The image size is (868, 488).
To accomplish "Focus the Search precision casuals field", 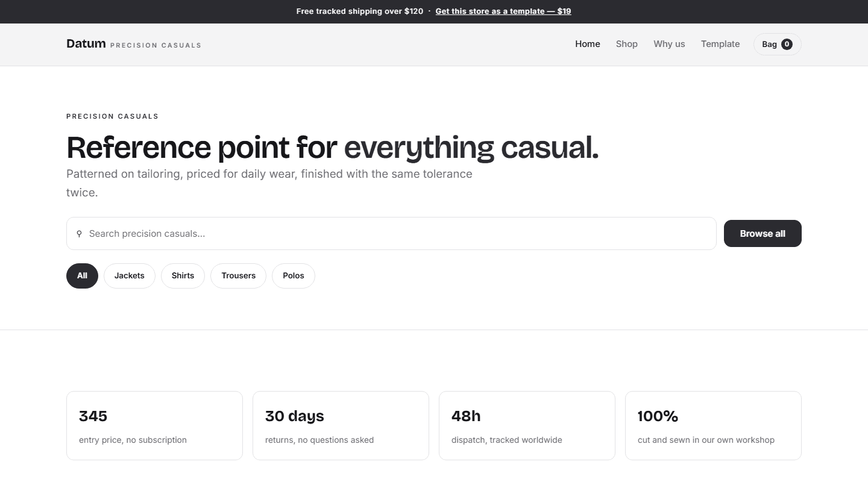I will pyautogui.click(x=391, y=234).
